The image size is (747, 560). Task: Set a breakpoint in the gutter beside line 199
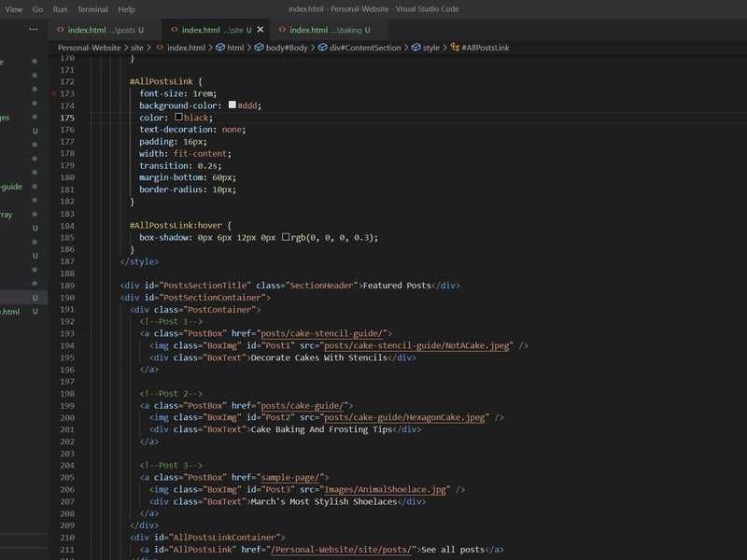(x=54, y=405)
